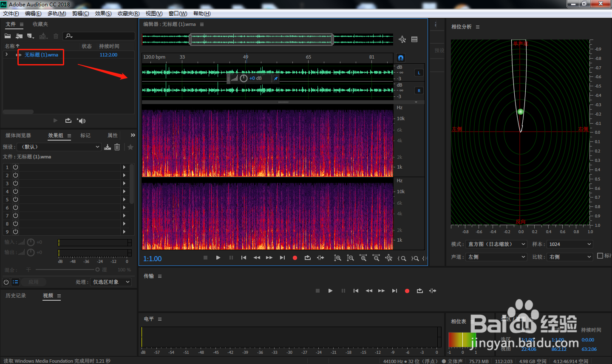Open the 文件(F) menu
The height and width of the screenshot is (364, 612).
(11, 14)
